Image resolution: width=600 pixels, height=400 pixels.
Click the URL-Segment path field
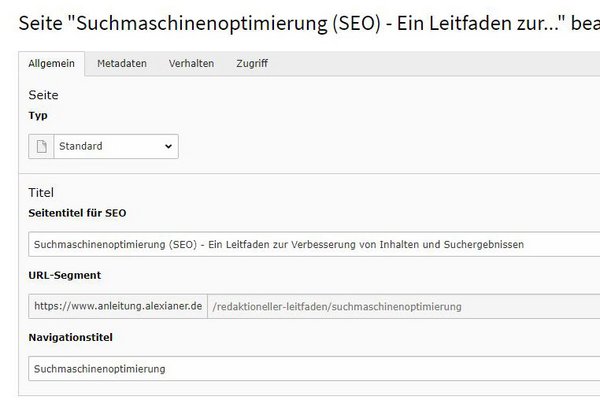pyautogui.click(x=404, y=306)
